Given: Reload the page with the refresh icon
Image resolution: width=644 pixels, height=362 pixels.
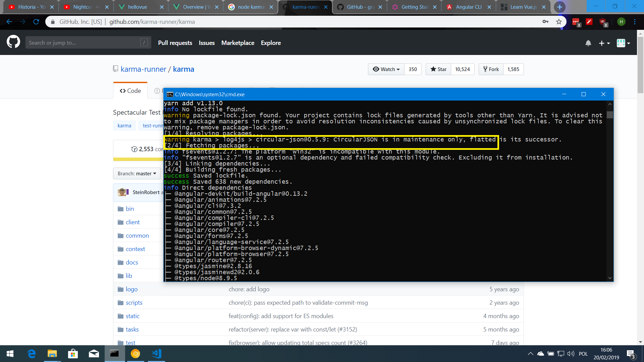Looking at the screenshot, I should click(36, 22).
